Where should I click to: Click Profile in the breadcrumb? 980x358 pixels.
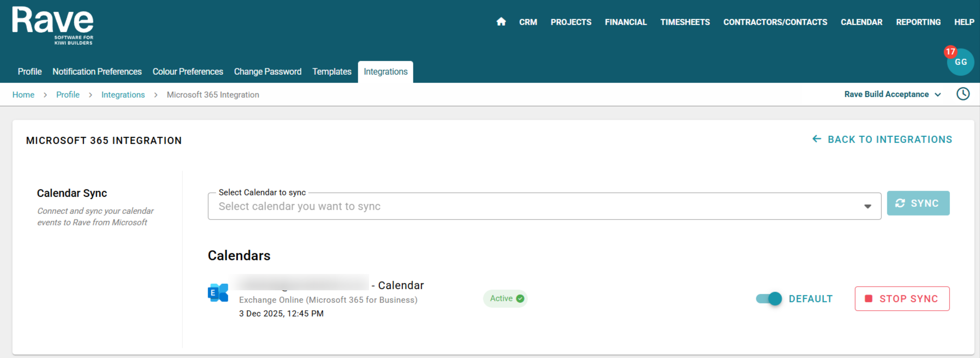click(x=68, y=94)
